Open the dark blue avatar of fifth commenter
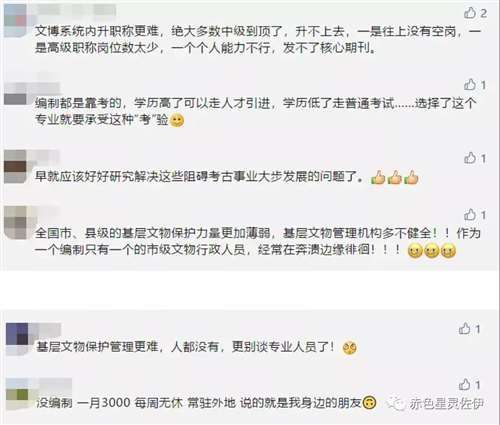 pos(17,338)
